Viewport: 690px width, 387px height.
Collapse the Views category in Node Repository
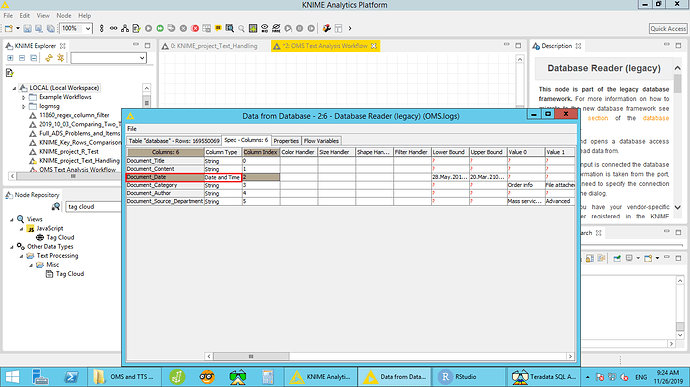coord(12,219)
